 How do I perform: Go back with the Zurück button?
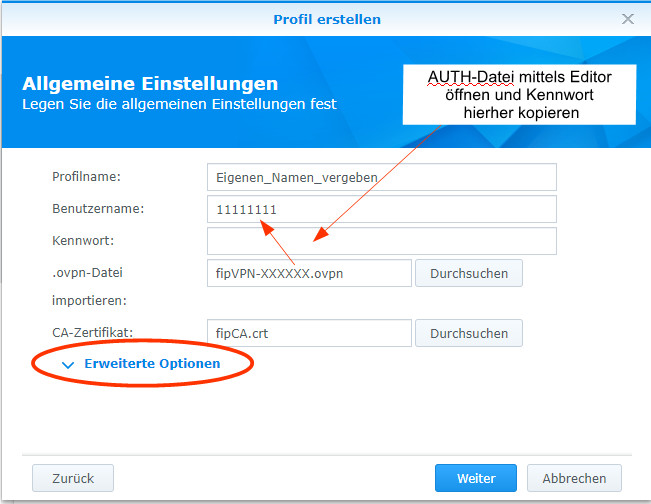coord(72,478)
